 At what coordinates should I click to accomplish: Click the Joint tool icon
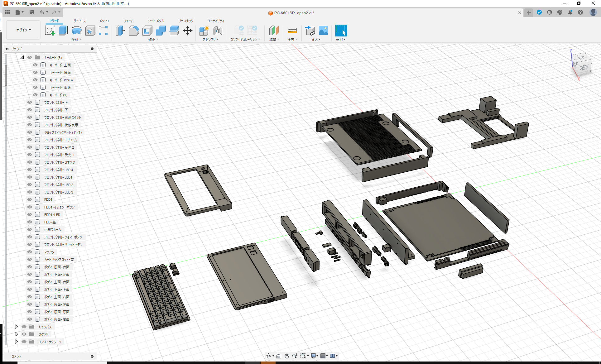(218, 31)
